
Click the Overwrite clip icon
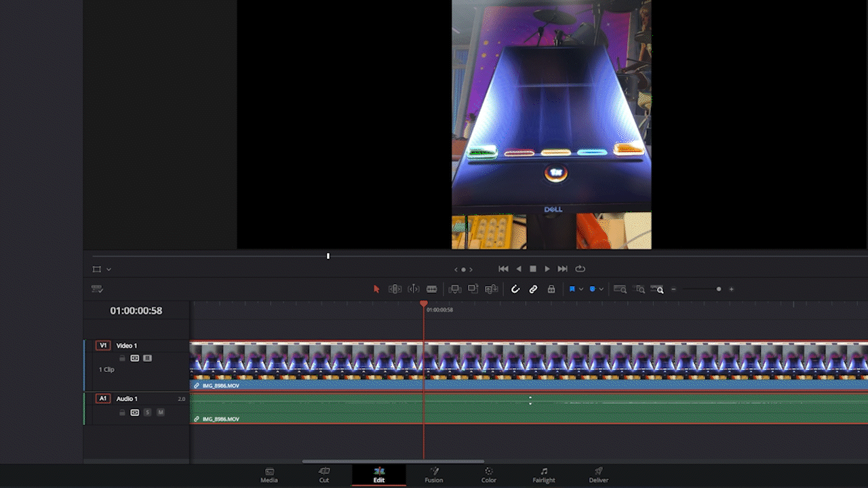click(473, 289)
